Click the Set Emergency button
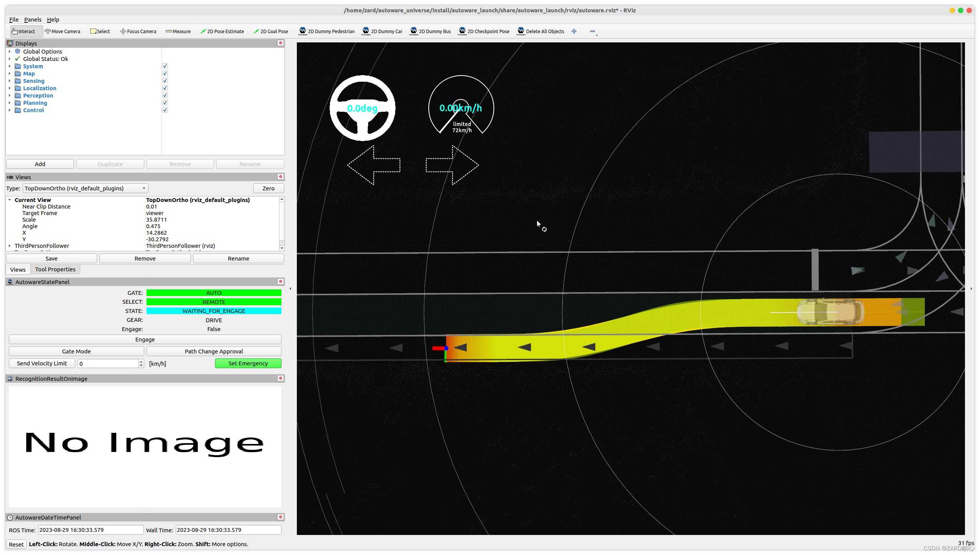The width and height of the screenshot is (980, 555). [x=248, y=363]
